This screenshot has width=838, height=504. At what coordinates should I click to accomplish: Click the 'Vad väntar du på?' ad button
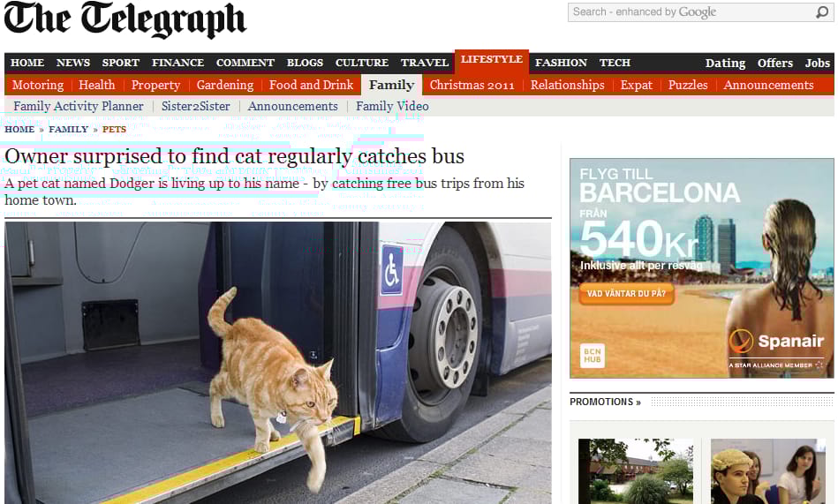click(626, 293)
